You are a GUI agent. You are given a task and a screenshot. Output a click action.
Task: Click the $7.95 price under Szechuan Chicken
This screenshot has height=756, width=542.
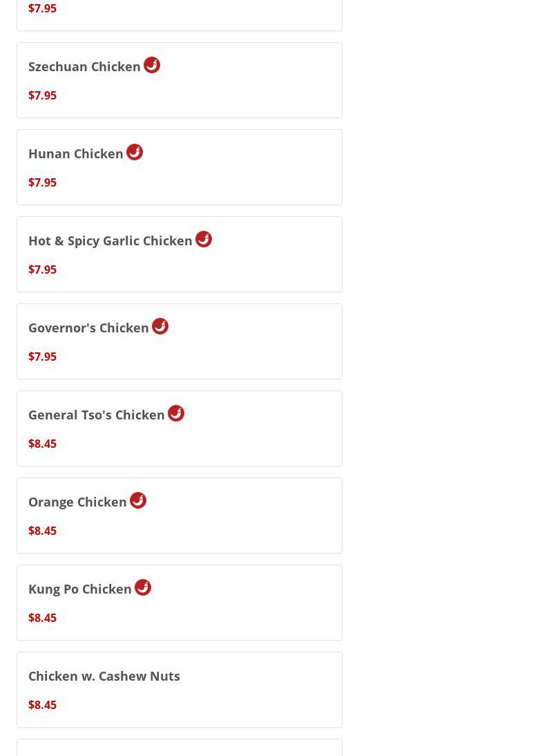[x=42, y=95]
